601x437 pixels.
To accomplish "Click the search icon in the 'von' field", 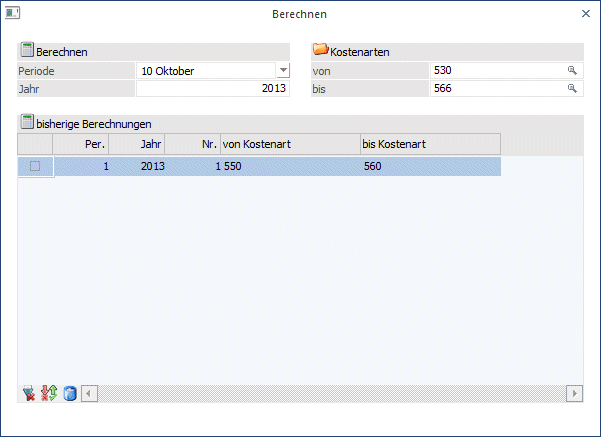I will (573, 71).
